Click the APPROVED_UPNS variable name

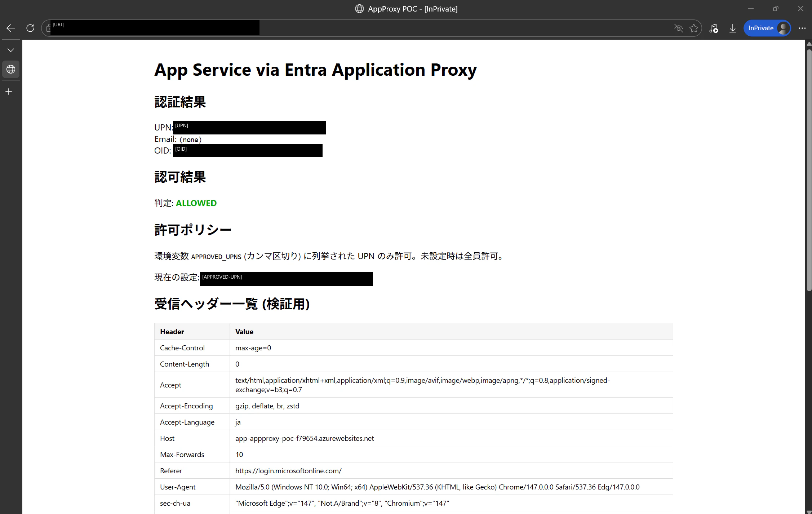[216, 257]
